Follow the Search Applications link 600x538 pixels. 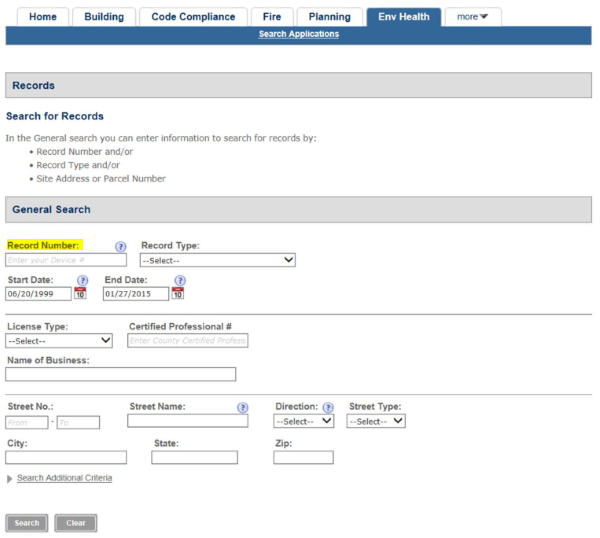tap(298, 34)
